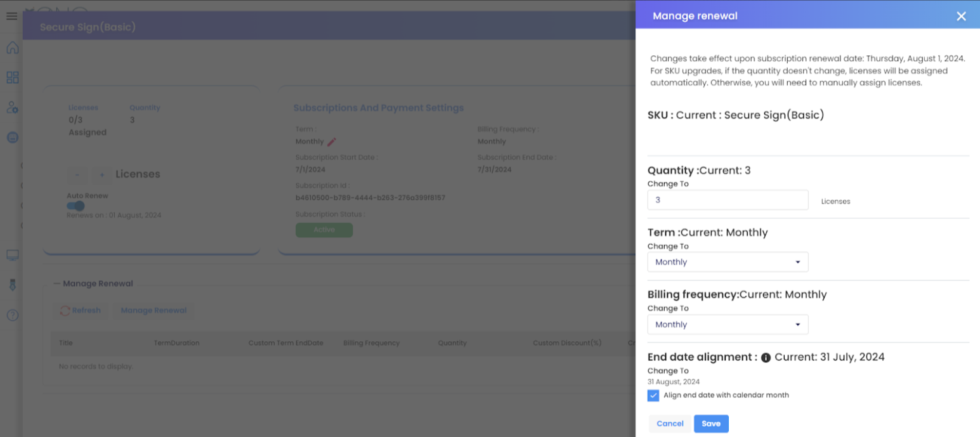Screen dimensions: 980x437
Task: Toggle the Auto Renew switch
Action: tap(75, 206)
